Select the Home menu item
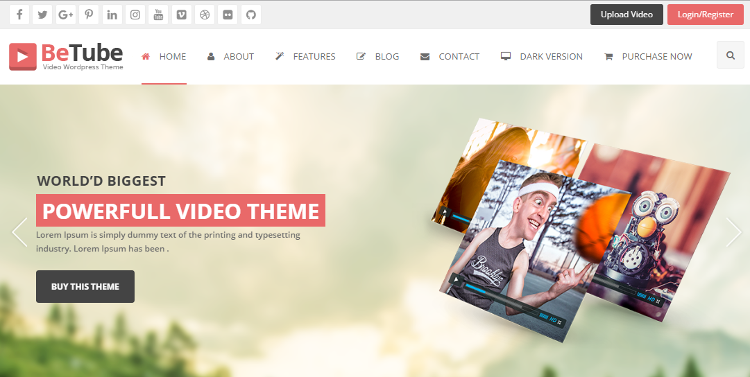Screen dimensions: 750x377 (x=164, y=56)
